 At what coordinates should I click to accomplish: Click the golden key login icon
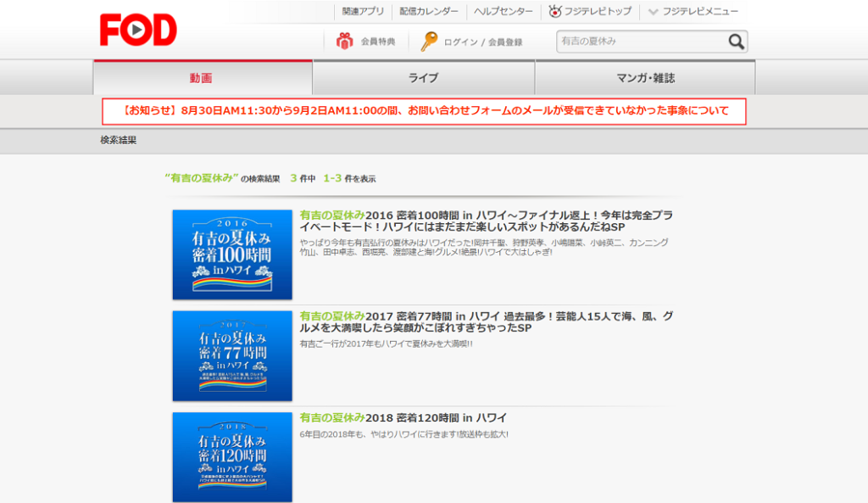429,42
